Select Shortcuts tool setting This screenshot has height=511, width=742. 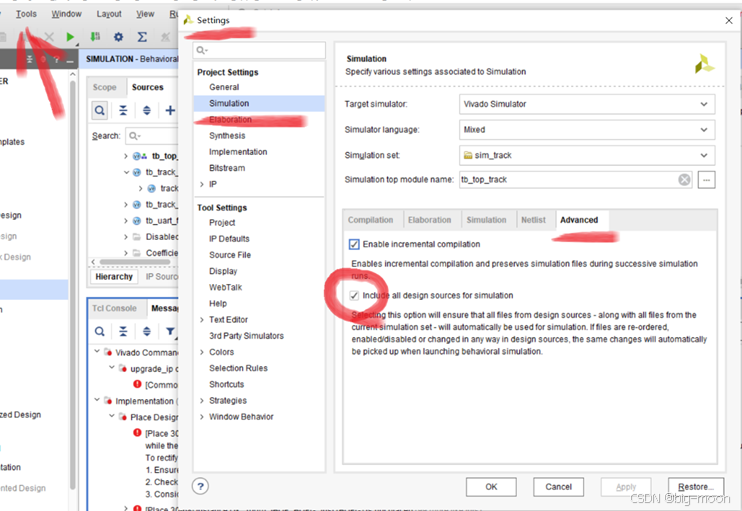point(227,384)
